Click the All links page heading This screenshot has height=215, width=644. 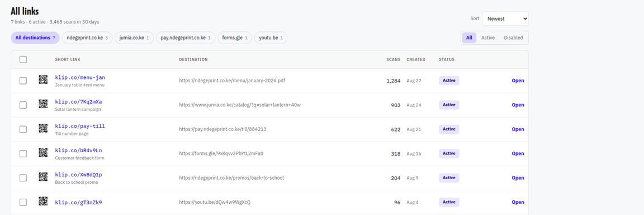tap(25, 12)
